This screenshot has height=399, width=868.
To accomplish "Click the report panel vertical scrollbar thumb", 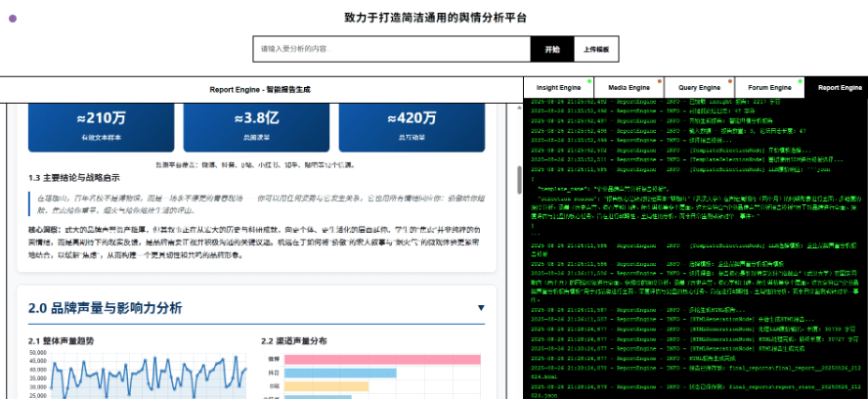I will pyautogui.click(x=517, y=181).
